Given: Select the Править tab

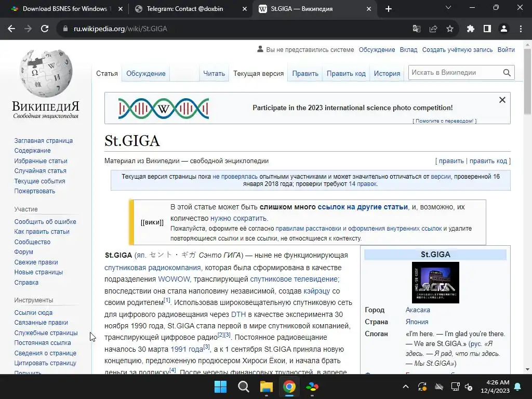Looking at the screenshot, I should pyautogui.click(x=305, y=74).
